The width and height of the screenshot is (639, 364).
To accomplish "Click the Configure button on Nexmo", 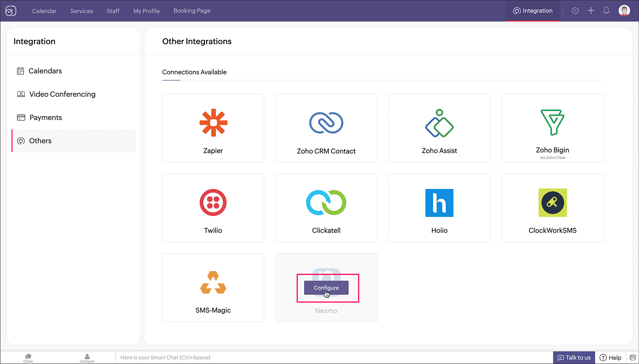I will click(x=326, y=288).
